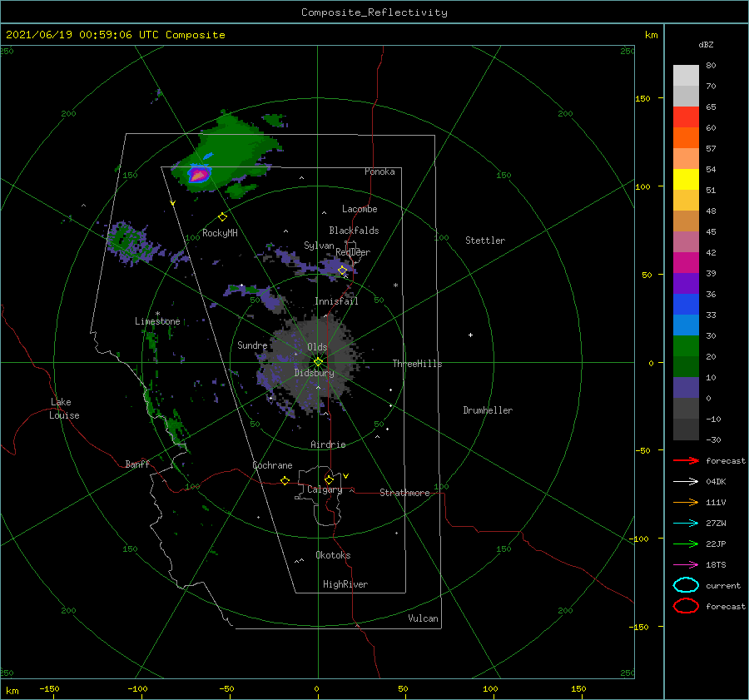Click the Stettler town label
749x700 pixels.
(x=485, y=241)
